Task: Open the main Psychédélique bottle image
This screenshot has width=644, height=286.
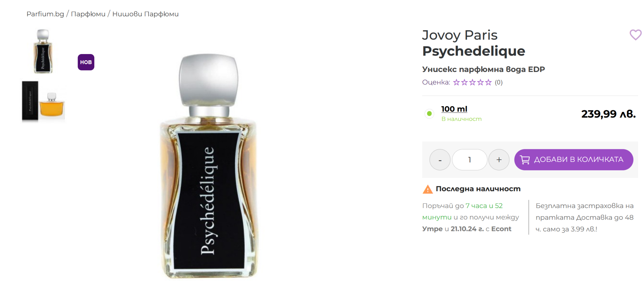Action: tap(208, 166)
